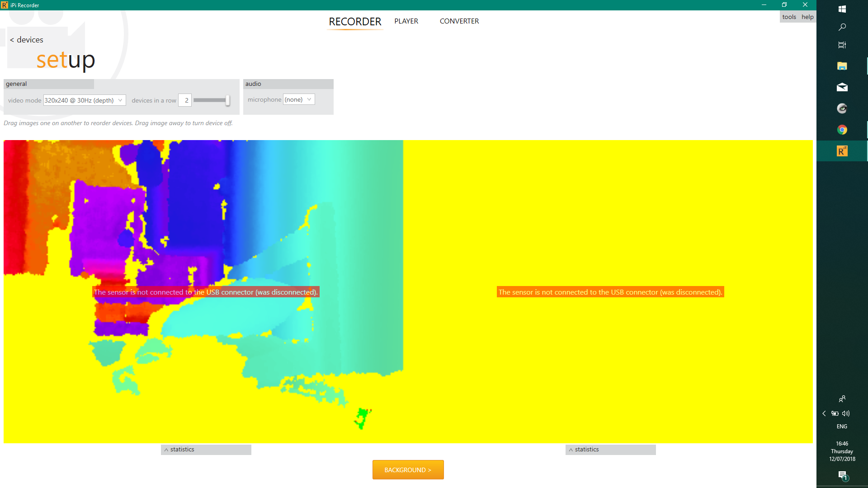
Task: Click the BACKGROUND > button
Action: coord(408,470)
